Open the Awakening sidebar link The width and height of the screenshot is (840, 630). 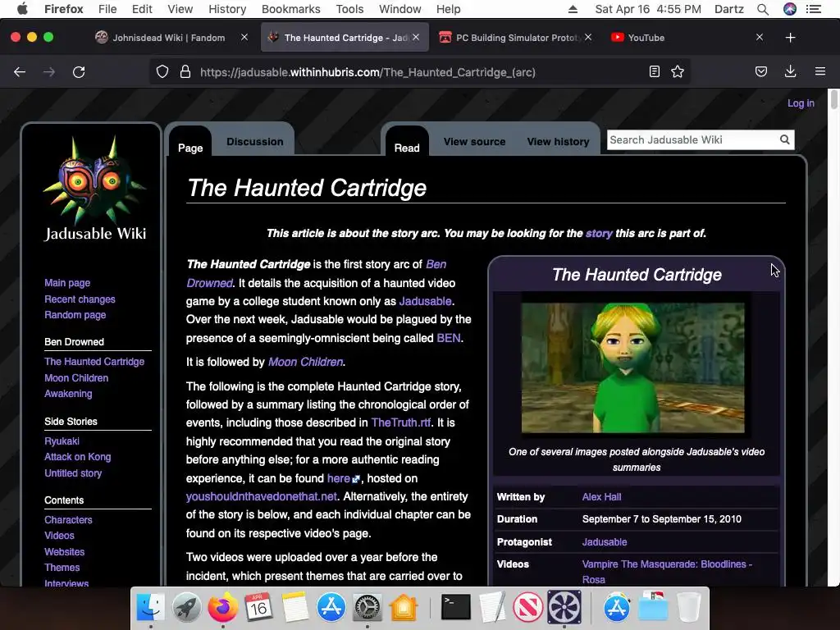coord(68,393)
